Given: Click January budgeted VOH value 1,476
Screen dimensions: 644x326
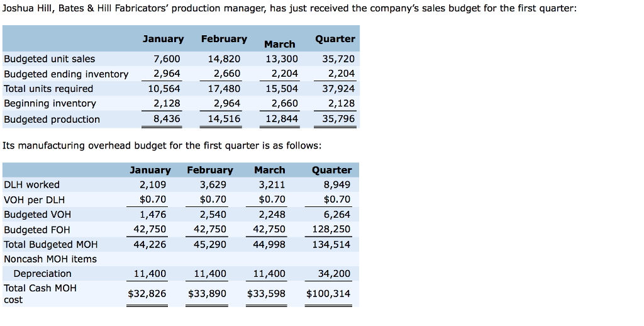Looking at the screenshot, I should pyautogui.click(x=153, y=214).
